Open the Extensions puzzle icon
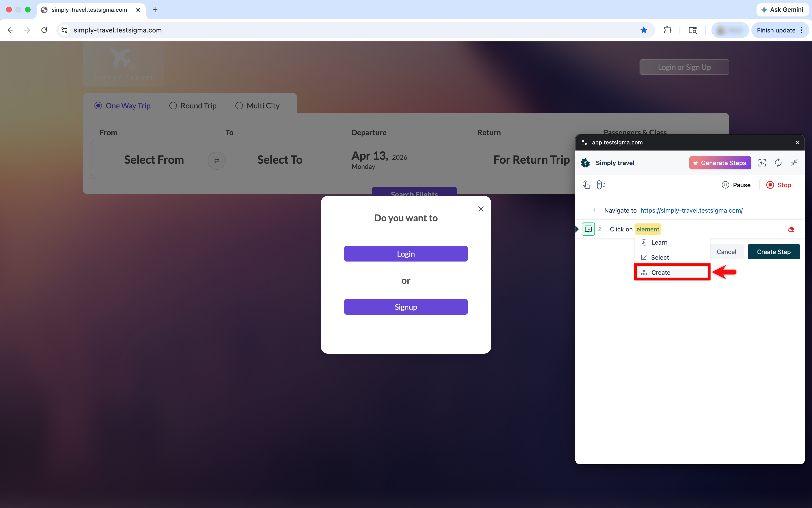This screenshot has height=508, width=812. pos(667,30)
